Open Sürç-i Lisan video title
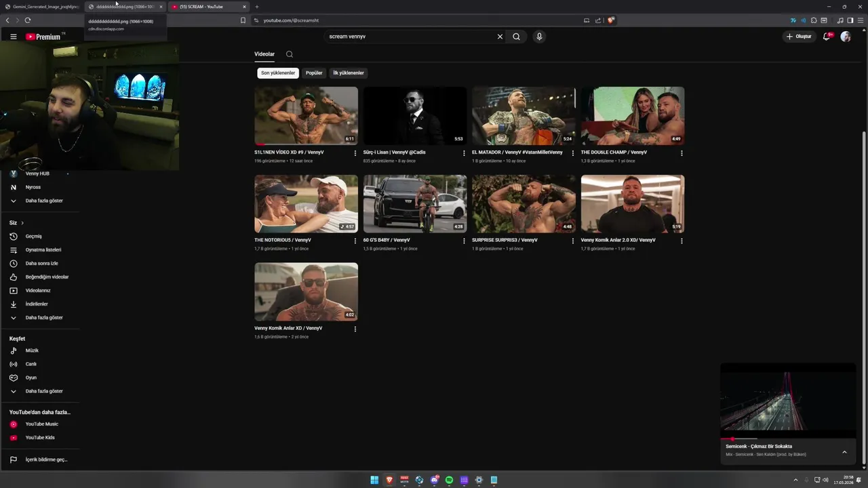Image resolution: width=868 pixels, height=488 pixels. point(395,152)
